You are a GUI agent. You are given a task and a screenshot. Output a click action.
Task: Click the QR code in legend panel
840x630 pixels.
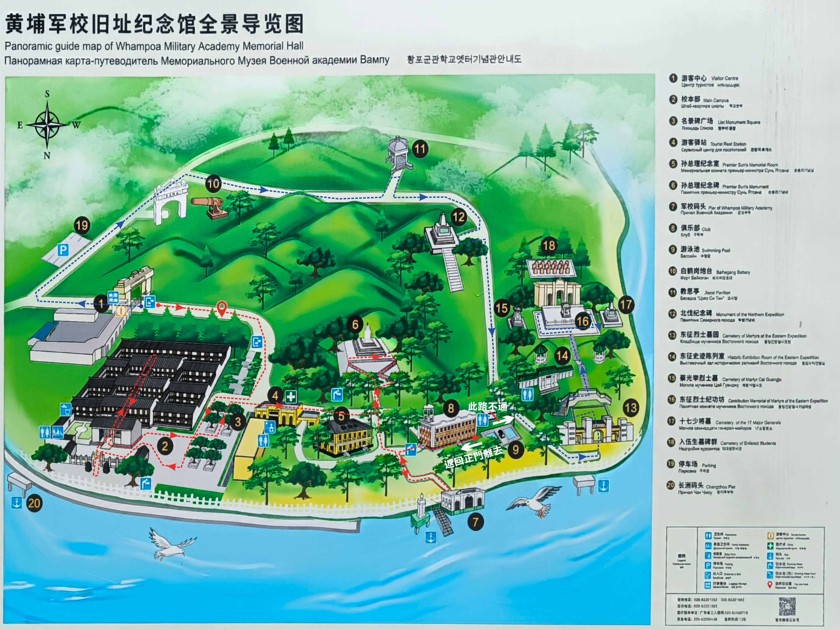[x=787, y=606]
